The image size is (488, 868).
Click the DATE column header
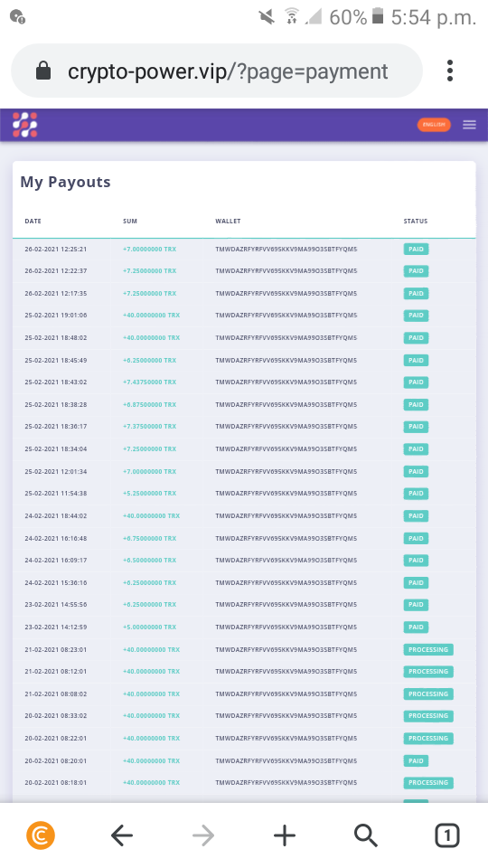[33, 221]
